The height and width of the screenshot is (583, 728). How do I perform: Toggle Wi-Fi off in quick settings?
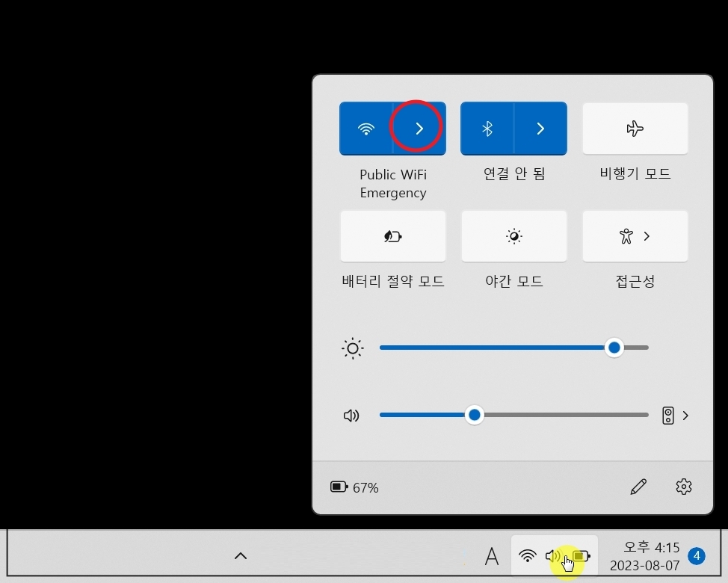click(365, 129)
